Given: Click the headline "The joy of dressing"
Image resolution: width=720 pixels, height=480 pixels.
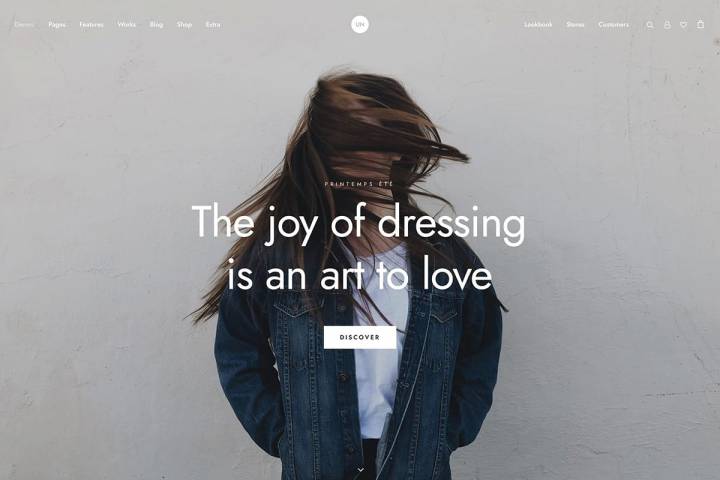Looking at the screenshot, I should pyautogui.click(x=359, y=223).
